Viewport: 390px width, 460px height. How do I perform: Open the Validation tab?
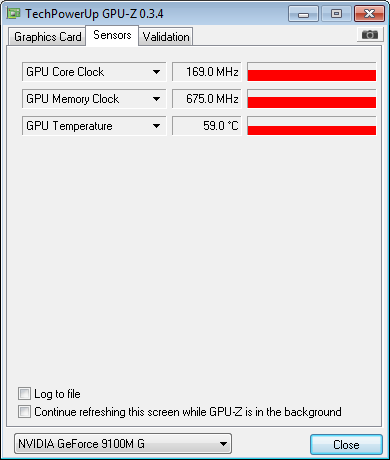coord(166,37)
